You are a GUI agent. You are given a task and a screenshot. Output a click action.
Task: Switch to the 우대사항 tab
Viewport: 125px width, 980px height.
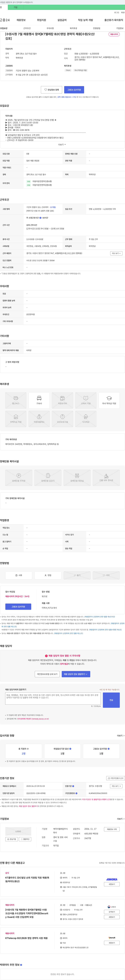[50, 28]
